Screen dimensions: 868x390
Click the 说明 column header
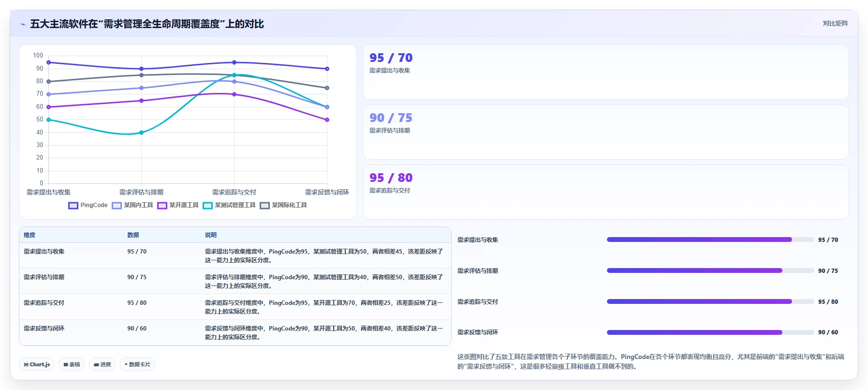coord(210,235)
